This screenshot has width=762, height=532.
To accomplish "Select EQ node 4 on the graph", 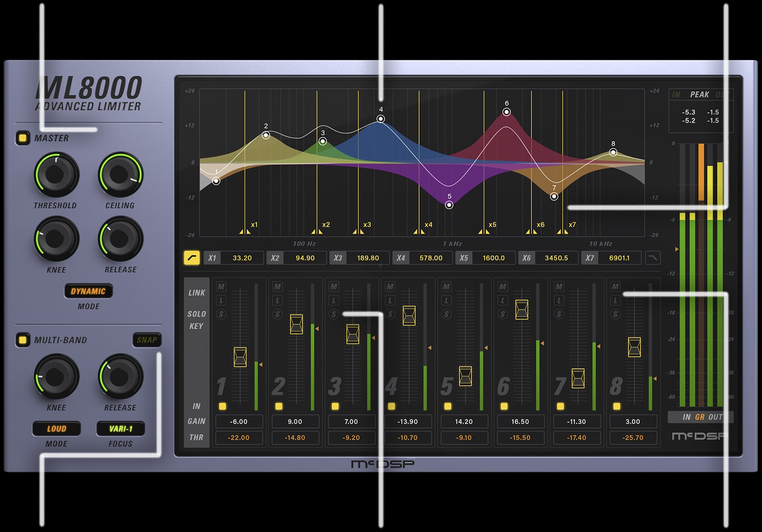I will 381,119.
